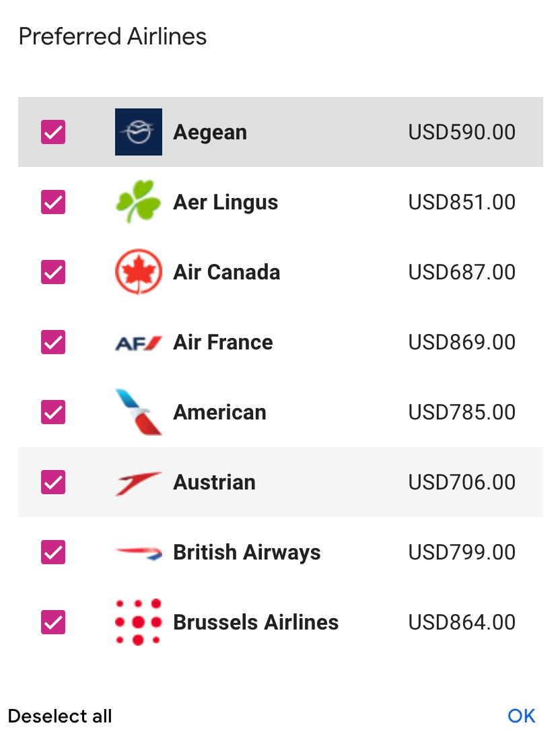560x742 pixels.
Task: Select the Austrian USD706.00 price
Action: tap(462, 482)
